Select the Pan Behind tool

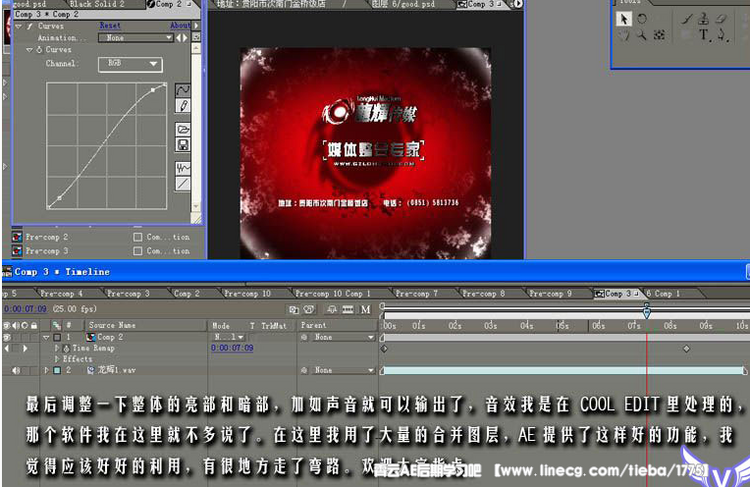point(659,35)
